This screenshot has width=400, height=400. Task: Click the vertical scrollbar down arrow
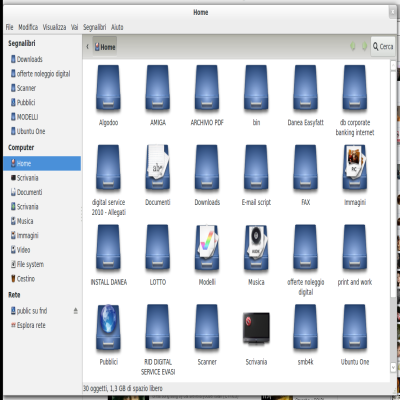click(x=393, y=367)
